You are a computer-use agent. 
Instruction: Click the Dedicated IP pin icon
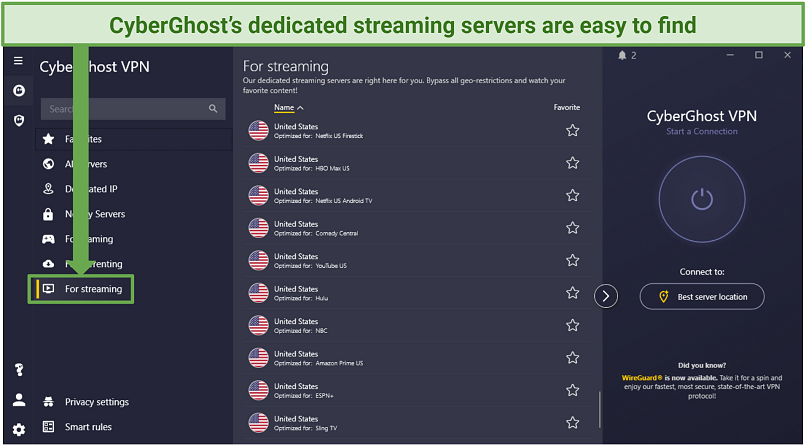(x=48, y=189)
